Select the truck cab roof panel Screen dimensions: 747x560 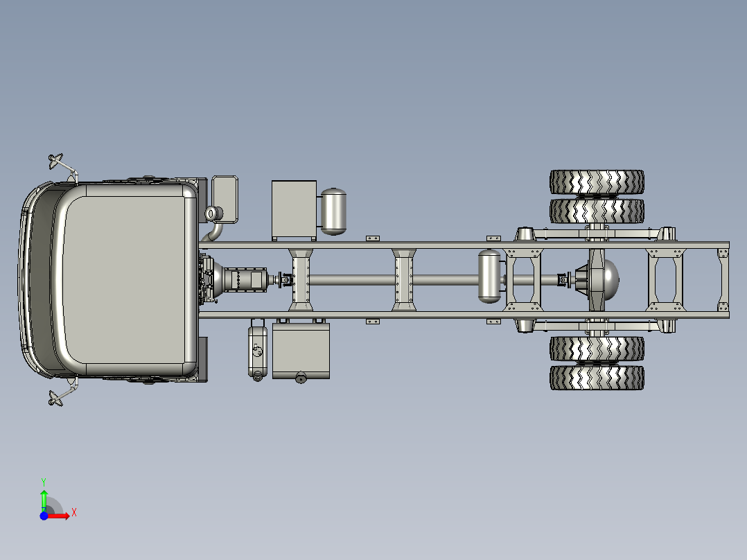pyautogui.click(x=125, y=280)
